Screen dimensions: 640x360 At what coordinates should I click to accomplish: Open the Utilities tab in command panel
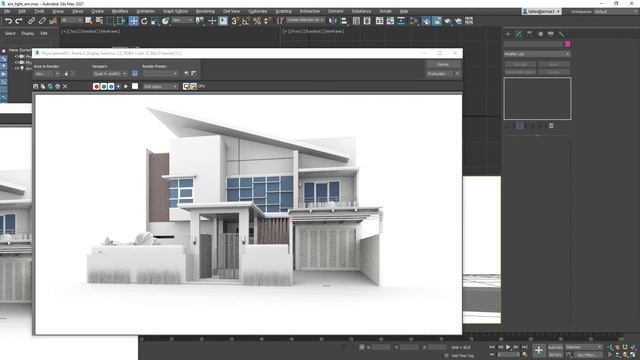(562, 34)
